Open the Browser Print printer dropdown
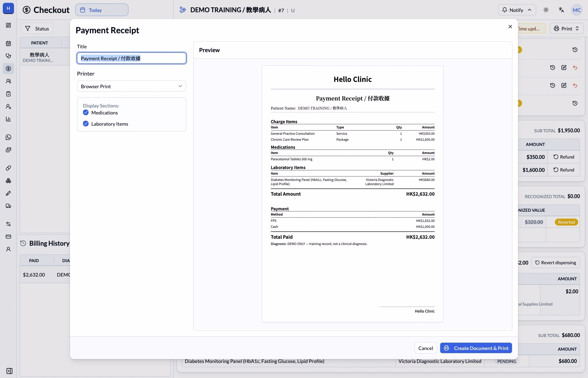The height and width of the screenshot is (378, 588). coord(132,86)
